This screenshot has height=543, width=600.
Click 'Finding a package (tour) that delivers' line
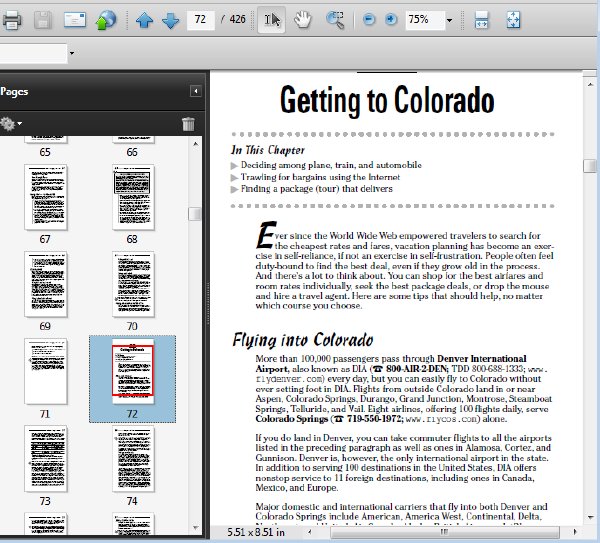pos(316,189)
